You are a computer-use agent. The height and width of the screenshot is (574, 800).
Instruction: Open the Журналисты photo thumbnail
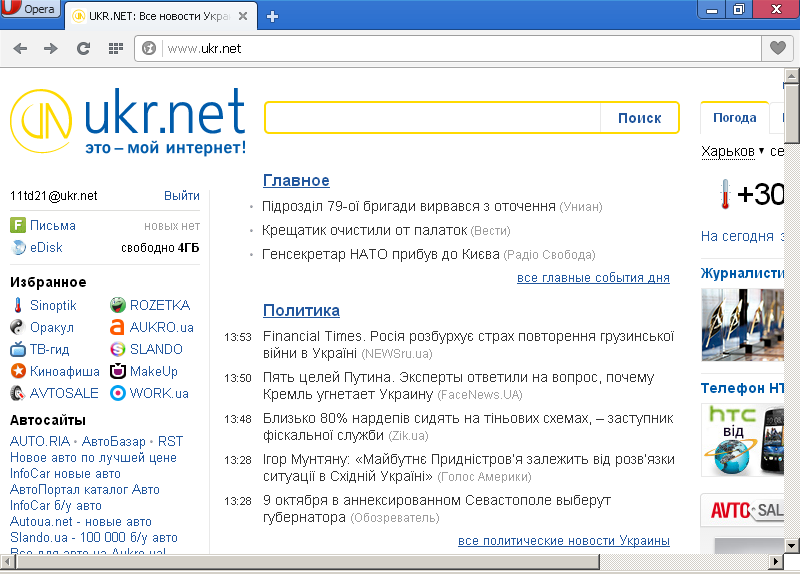(x=742, y=325)
